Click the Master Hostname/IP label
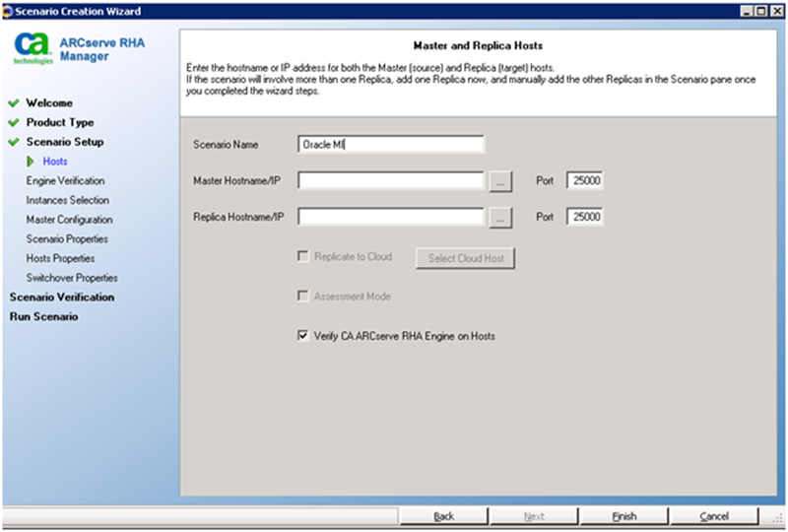Image resolution: width=788 pixels, height=532 pixels. (x=237, y=180)
